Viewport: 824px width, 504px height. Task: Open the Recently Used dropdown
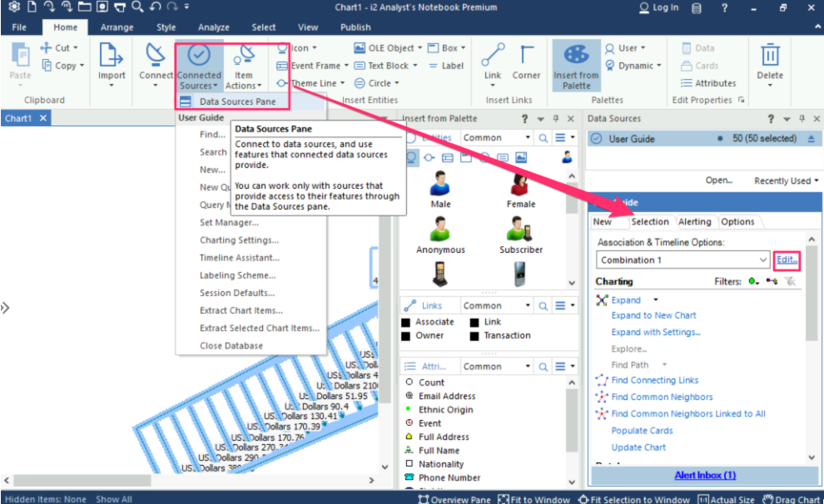(x=783, y=180)
